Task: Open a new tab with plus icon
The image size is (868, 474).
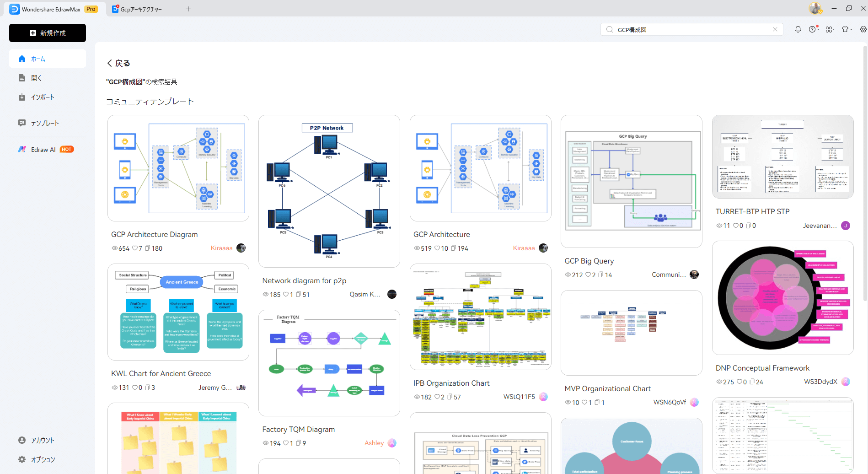Action: coord(188,9)
